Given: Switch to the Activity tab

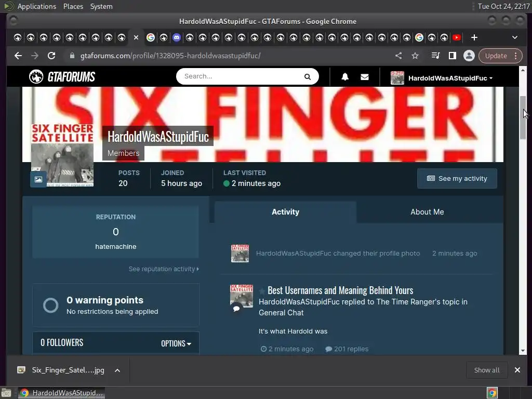Looking at the screenshot, I should pos(285,212).
